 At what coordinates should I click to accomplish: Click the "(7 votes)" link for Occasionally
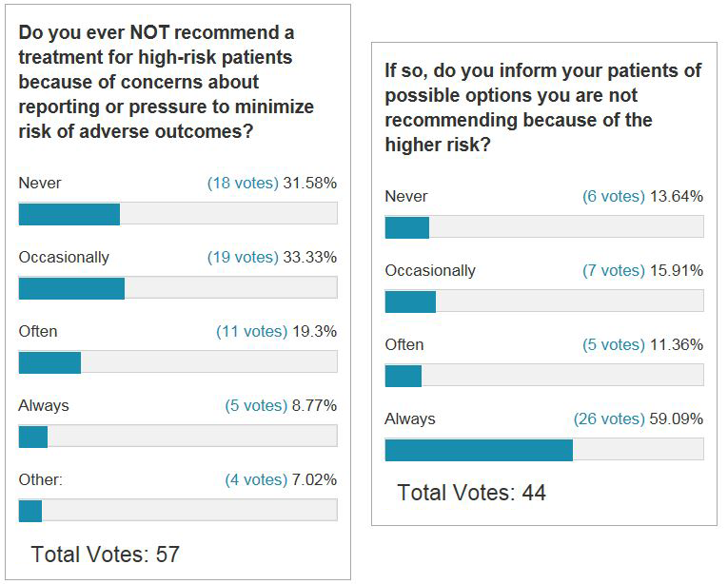[x=614, y=270]
